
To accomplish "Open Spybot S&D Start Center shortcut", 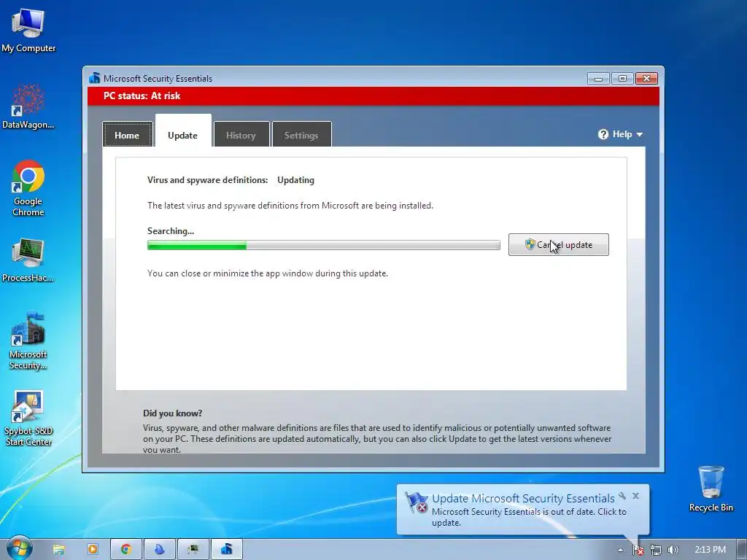I will (28, 418).
